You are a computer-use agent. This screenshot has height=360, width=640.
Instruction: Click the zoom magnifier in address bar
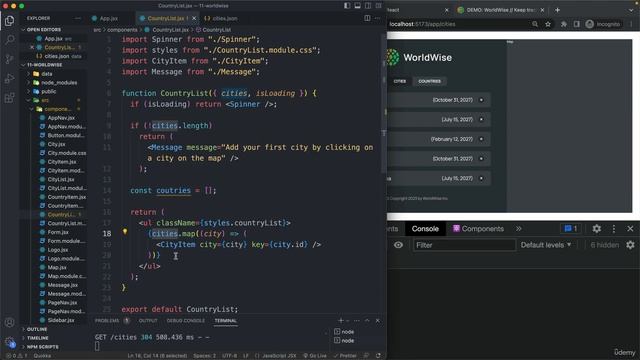535,24
